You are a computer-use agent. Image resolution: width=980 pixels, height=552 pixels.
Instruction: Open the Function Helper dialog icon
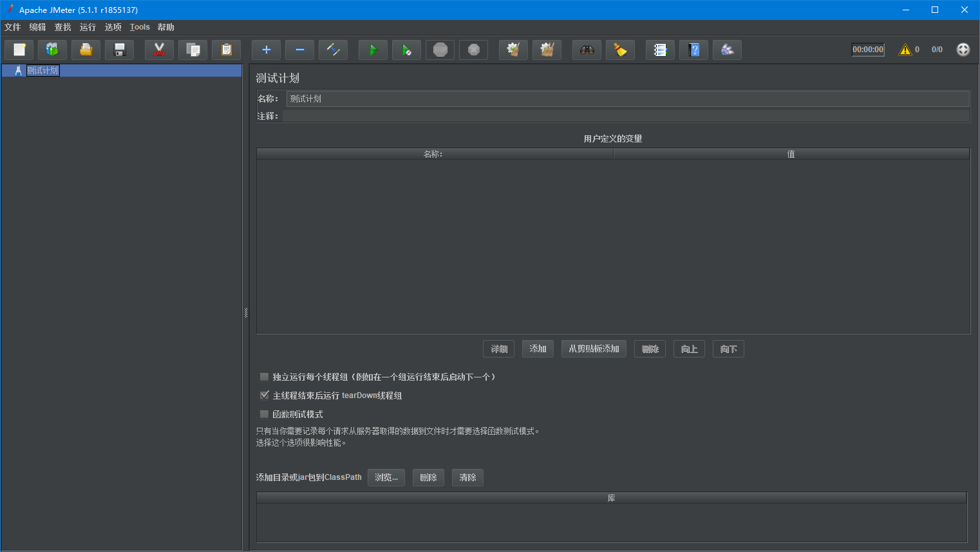(x=660, y=50)
